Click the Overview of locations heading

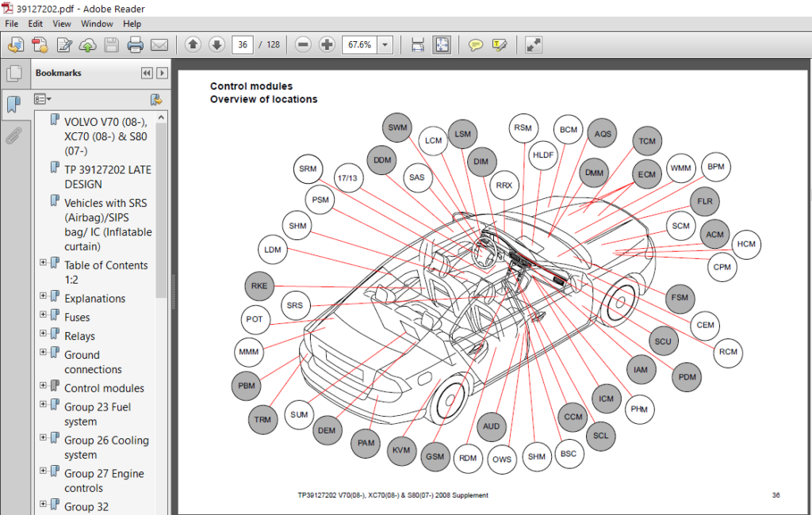[x=263, y=99]
